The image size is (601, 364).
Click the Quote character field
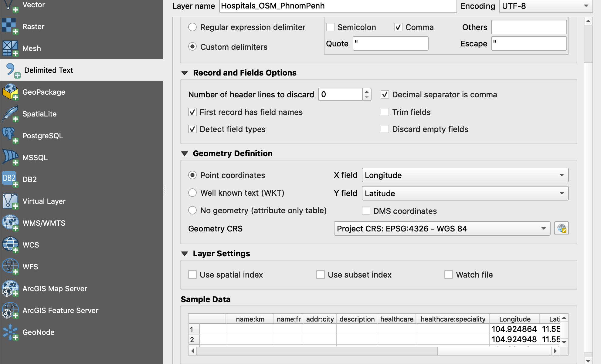[390, 43]
